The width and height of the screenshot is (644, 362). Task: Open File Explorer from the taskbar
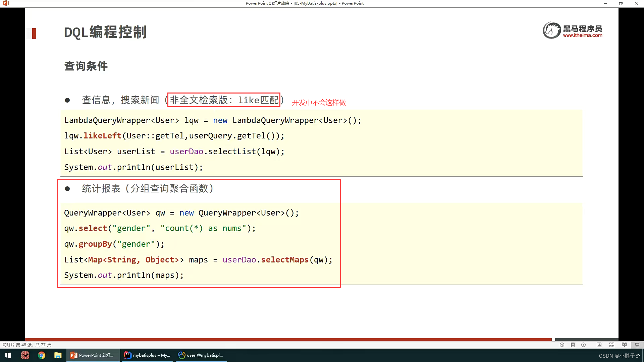(x=58, y=355)
